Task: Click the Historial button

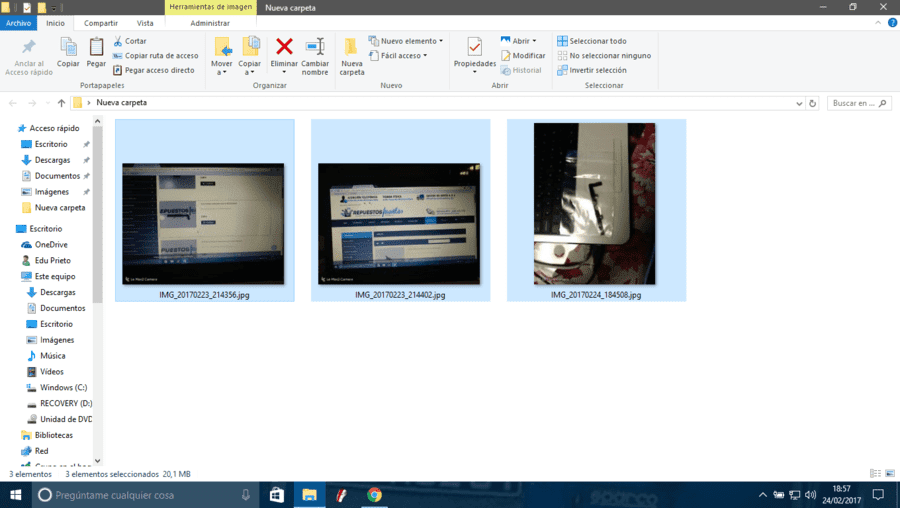Action: 521,70
